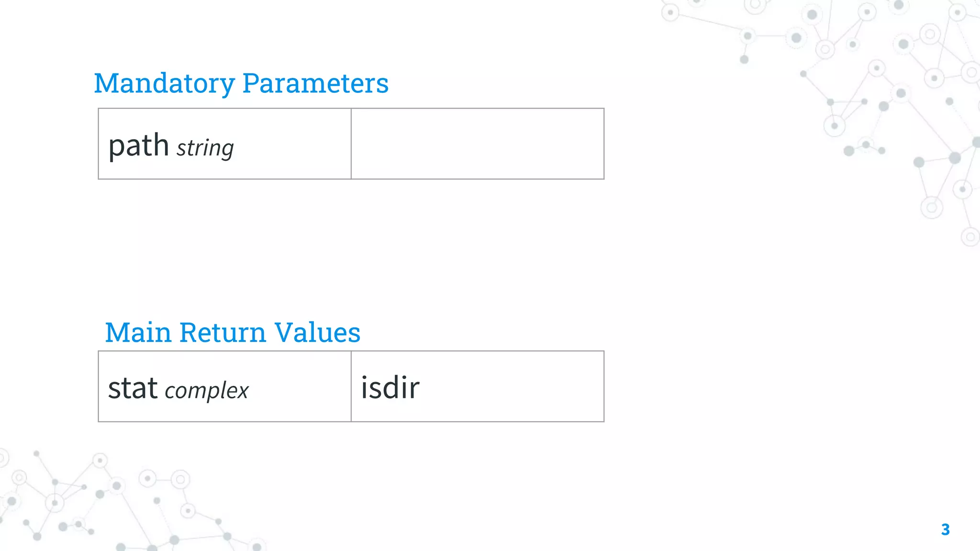The image size is (980, 551).
Task: Click the blank area between the two tables
Action: pos(351,249)
